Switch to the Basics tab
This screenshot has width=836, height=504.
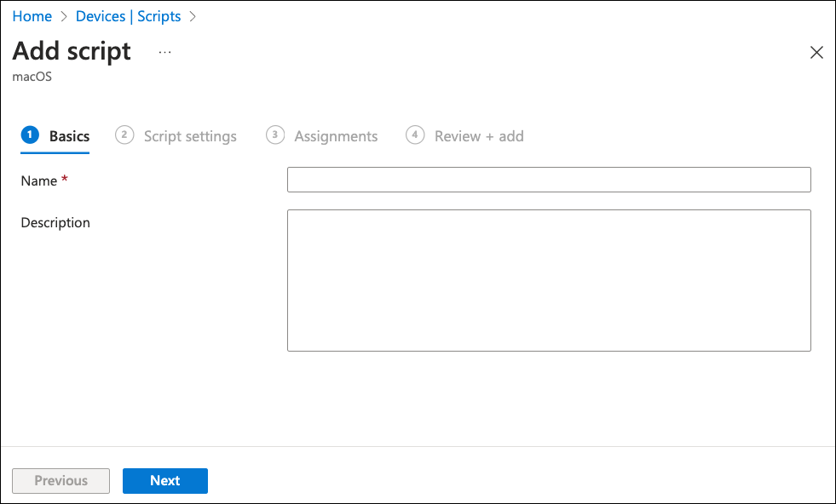[x=69, y=136]
